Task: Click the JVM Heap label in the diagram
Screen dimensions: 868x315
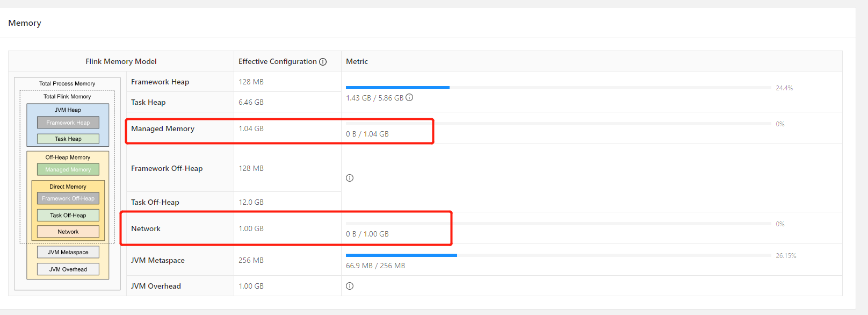Action: tap(68, 110)
